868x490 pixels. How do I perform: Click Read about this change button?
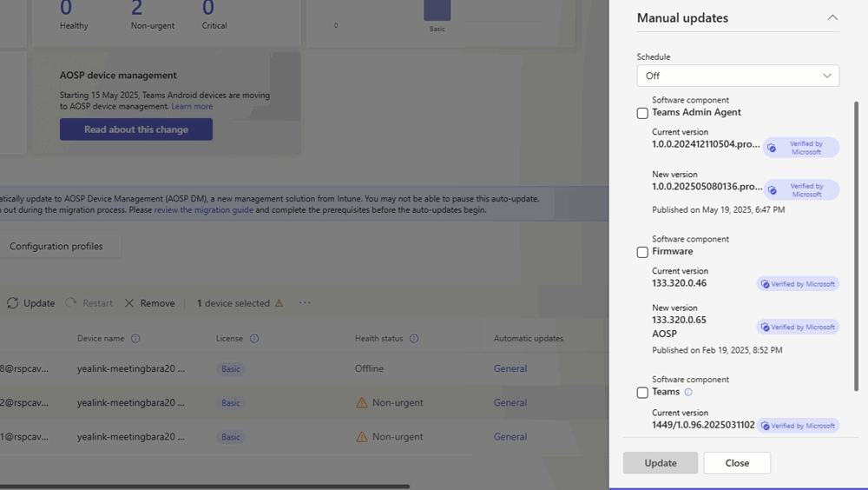coord(136,129)
